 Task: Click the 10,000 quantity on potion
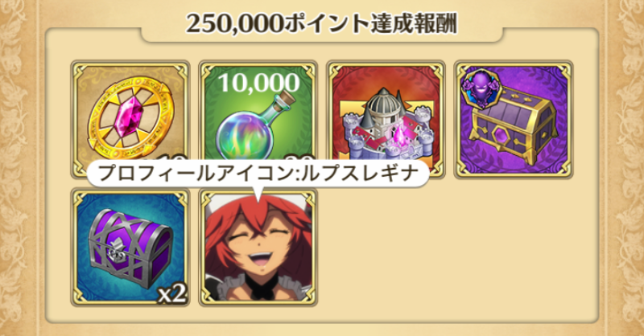258,82
